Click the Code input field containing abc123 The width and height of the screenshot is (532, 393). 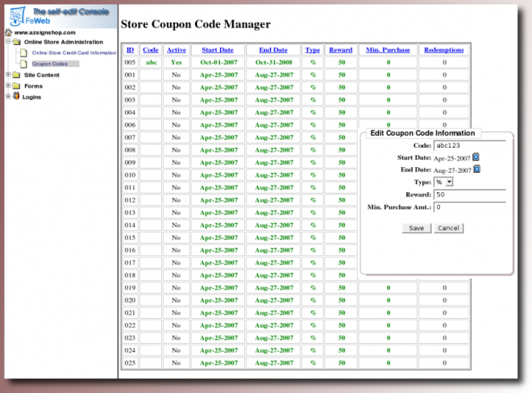(470, 145)
